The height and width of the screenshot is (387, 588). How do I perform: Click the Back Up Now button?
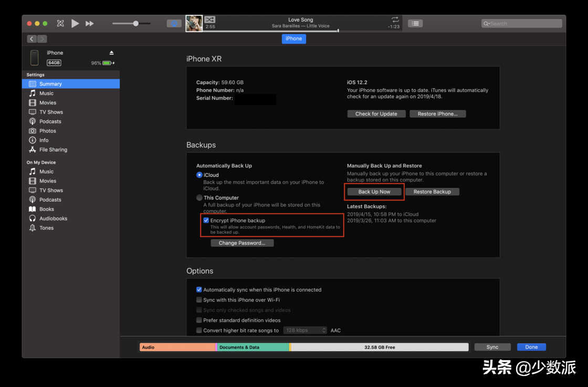click(x=374, y=192)
